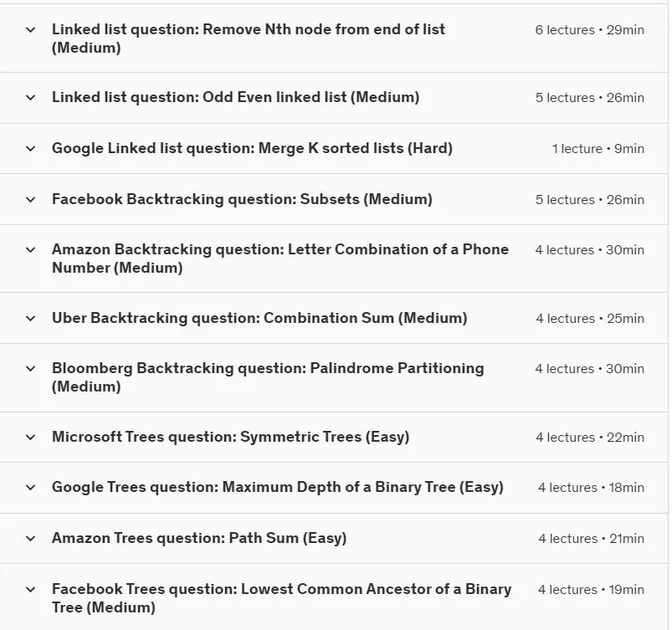Select Uber Combination Sum section title
This screenshot has width=672, height=630.
pyautogui.click(x=259, y=318)
